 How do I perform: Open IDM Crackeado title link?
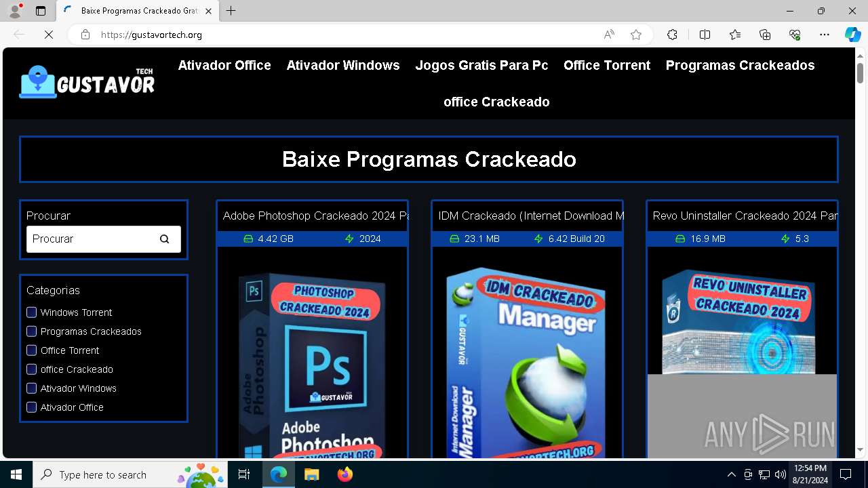click(530, 216)
